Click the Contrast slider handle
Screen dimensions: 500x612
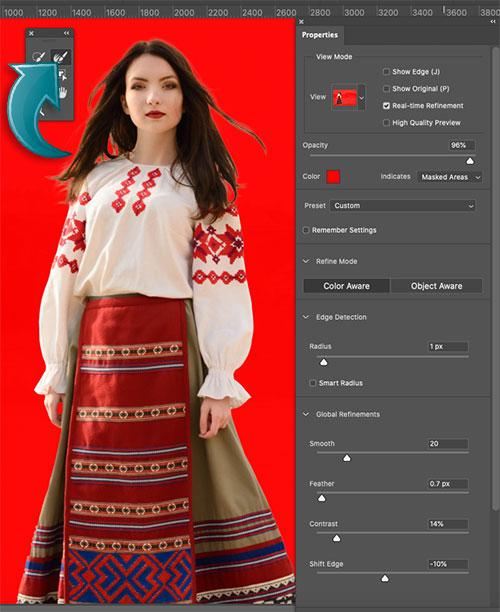pos(336,538)
